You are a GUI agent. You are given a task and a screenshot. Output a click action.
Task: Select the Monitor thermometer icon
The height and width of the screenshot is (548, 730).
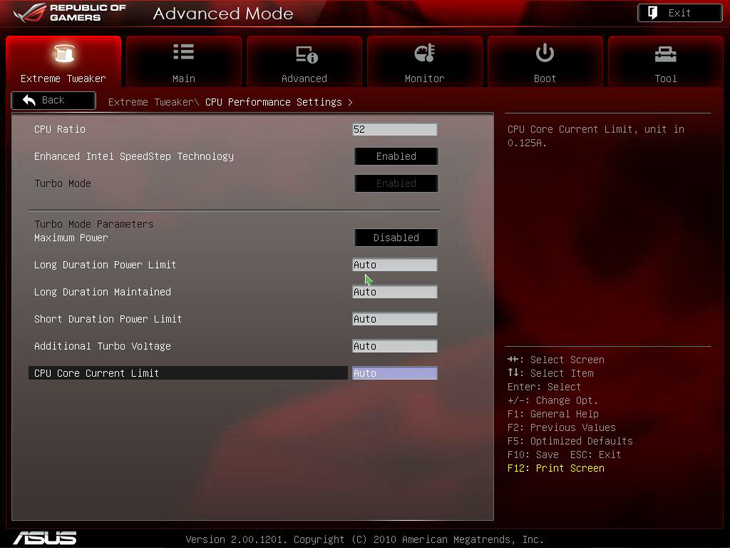click(x=425, y=54)
